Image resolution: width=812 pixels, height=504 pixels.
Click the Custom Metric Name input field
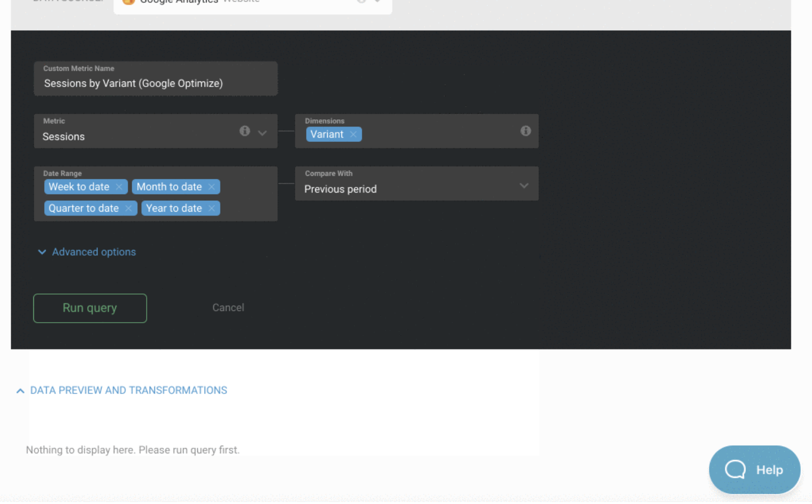pyautogui.click(x=155, y=79)
